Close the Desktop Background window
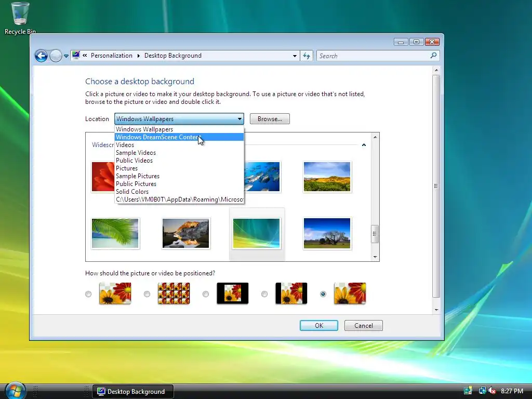 pos(432,42)
